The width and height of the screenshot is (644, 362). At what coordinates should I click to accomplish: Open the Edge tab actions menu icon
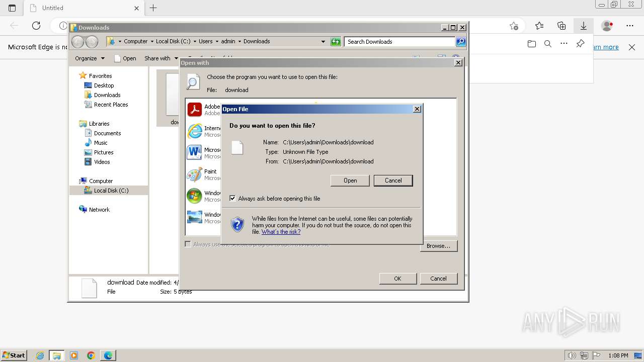coord(12,8)
